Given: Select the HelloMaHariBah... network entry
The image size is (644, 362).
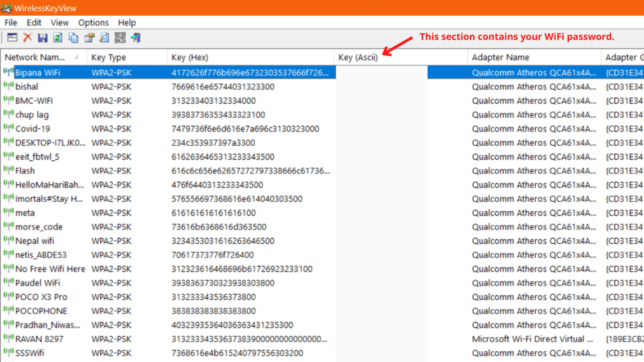Looking at the screenshot, I should click(50, 185).
